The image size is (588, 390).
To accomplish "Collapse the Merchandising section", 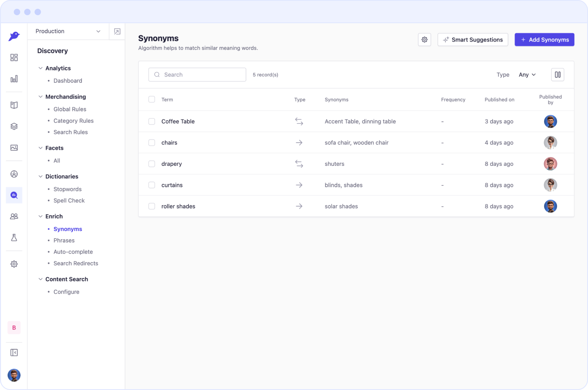I will pyautogui.click(x=40, y=97).
